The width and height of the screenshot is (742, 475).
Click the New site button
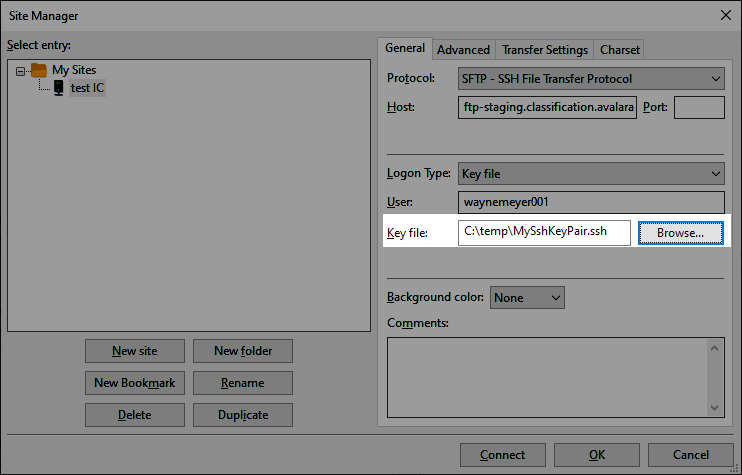134,351
